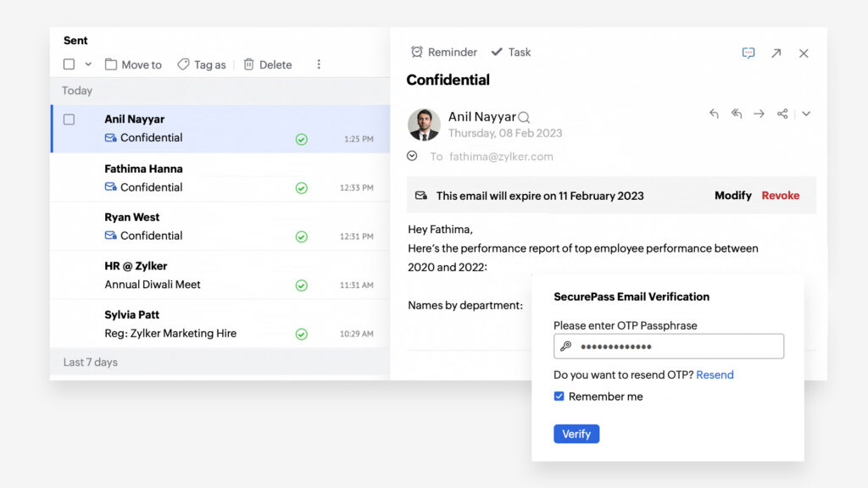Click Tag as in toolbar

[202, 64]
